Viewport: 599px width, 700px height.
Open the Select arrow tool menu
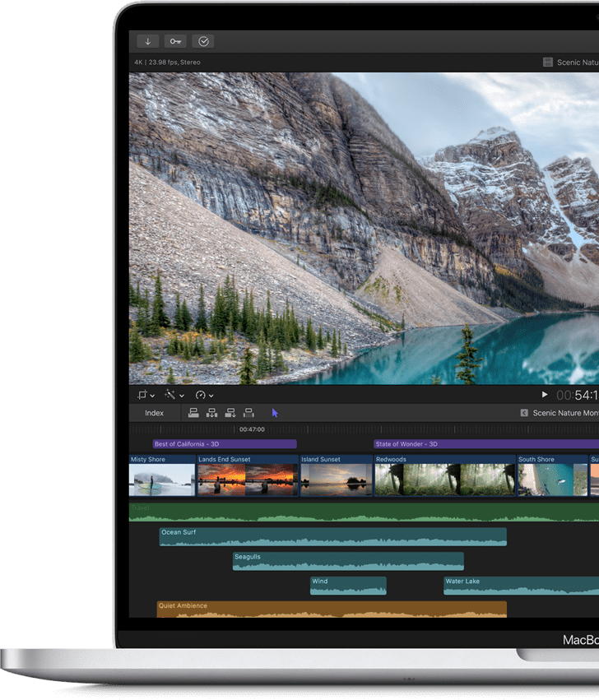(275, 413)
